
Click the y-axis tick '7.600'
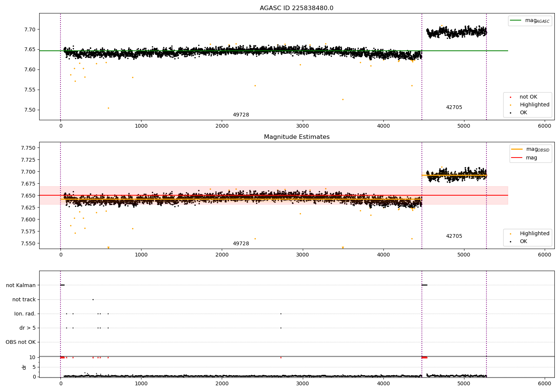pyautogui.click(x=29, y=220)
